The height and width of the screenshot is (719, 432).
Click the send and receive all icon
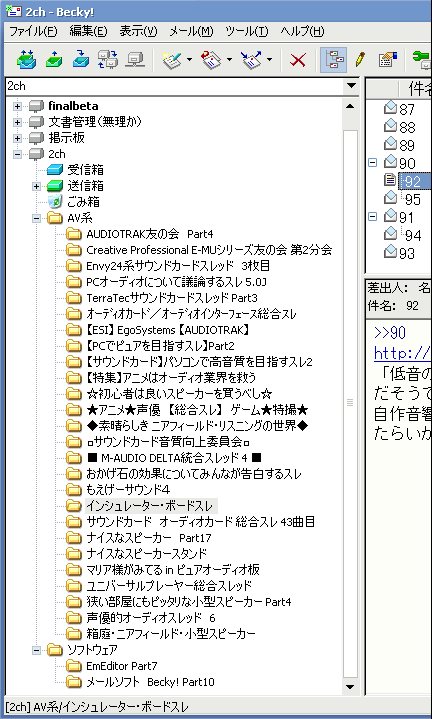point(26,60)
